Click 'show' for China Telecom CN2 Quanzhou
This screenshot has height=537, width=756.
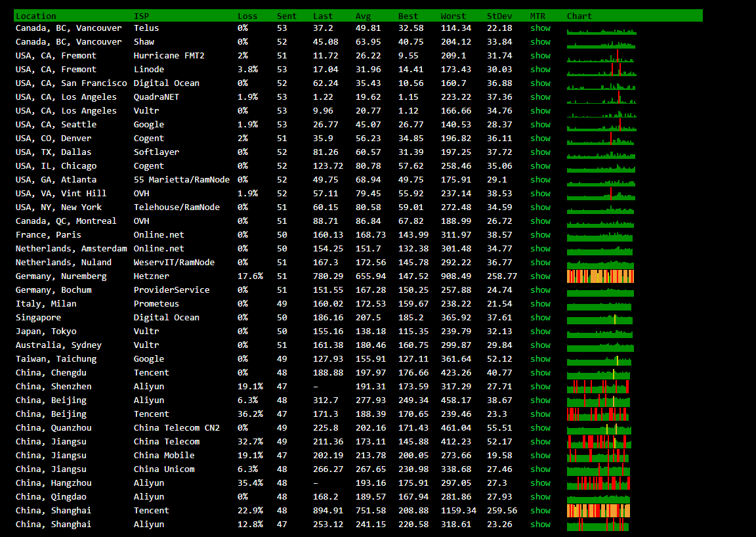pyautogui.click(x=540, y=428)
